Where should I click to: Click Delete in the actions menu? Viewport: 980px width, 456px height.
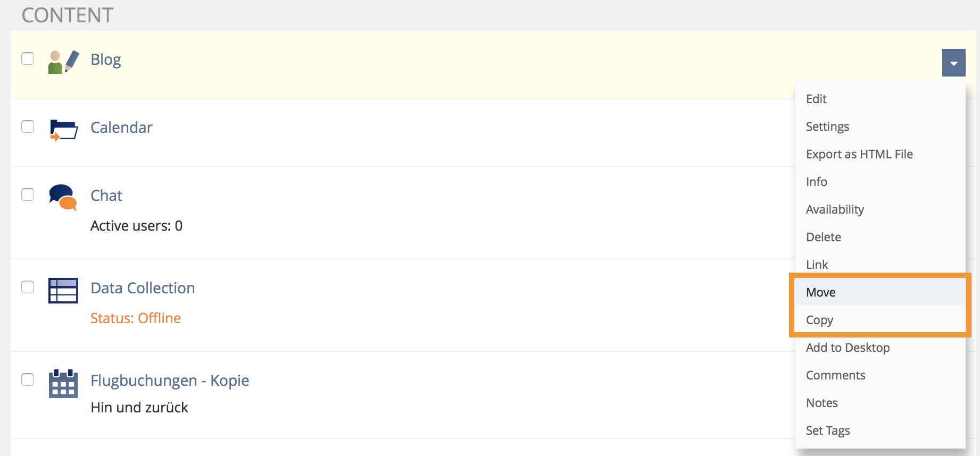[823, 237]
